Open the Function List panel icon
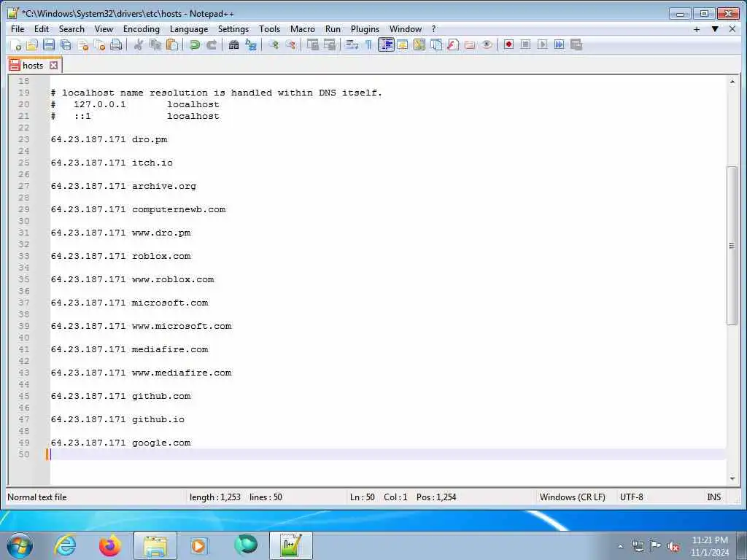Screen dimensions: 747x560 (x=453, y=44)
